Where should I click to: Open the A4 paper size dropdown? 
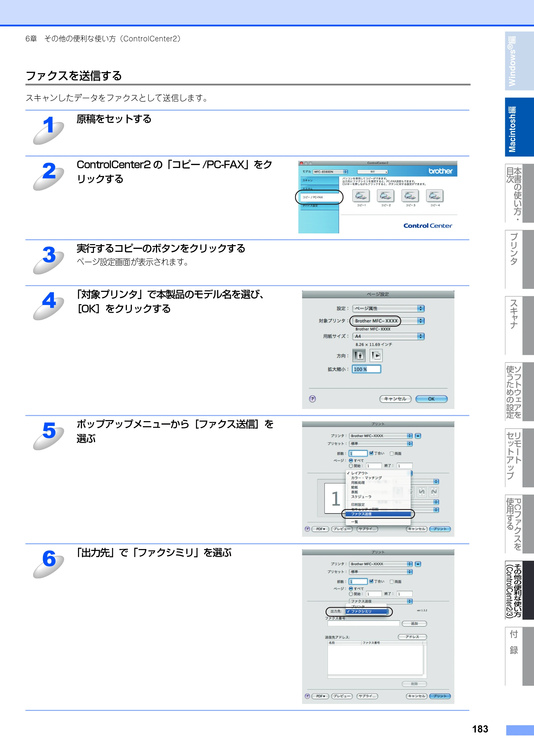point(388,336)
